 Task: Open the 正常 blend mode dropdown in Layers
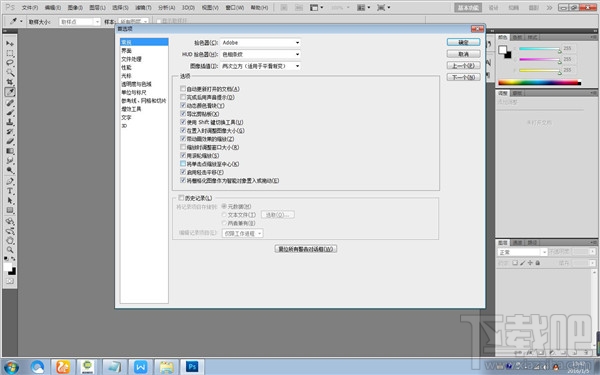point(522,252)
